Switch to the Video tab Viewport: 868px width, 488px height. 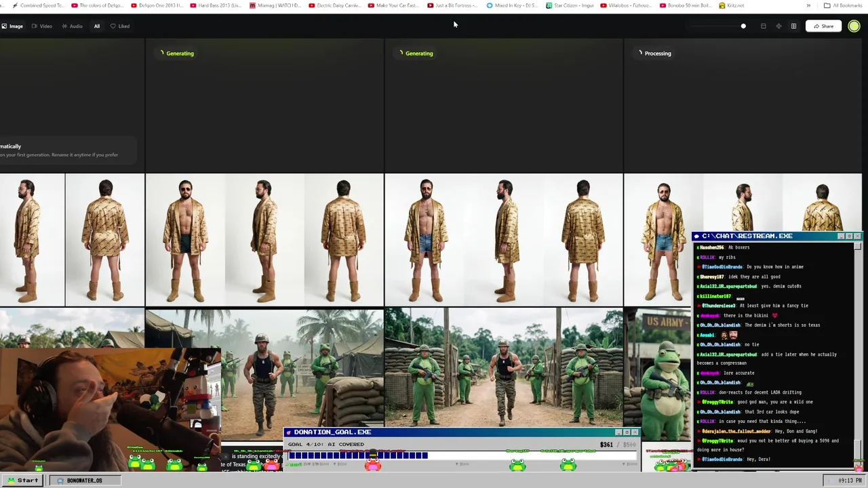42,26
